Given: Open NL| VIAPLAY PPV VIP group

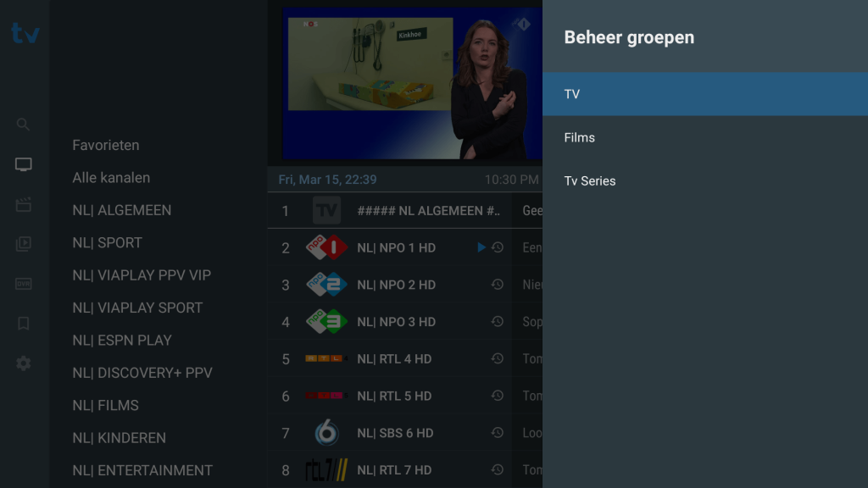Looking at the screenshot, I should pyautogui.click(x=142, y=275).
